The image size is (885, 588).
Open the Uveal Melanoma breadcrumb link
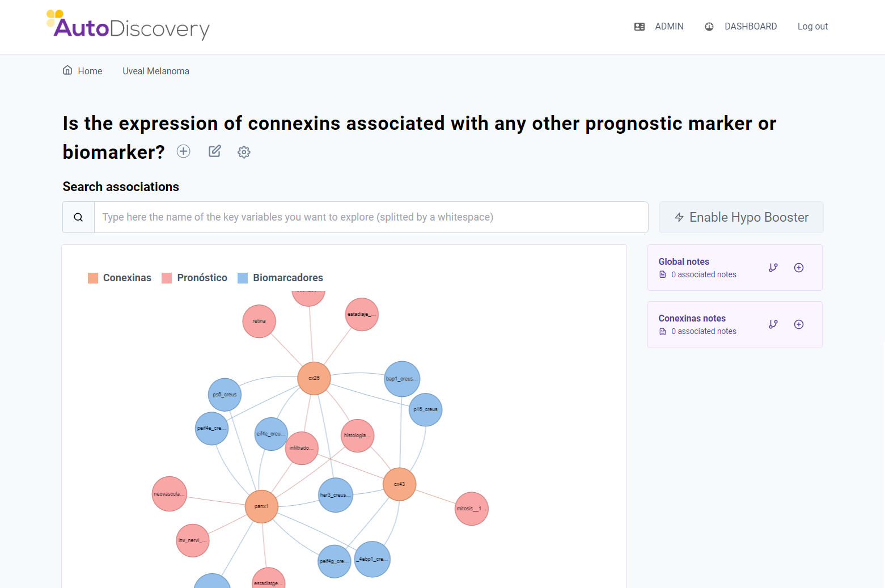pos(156,71)
